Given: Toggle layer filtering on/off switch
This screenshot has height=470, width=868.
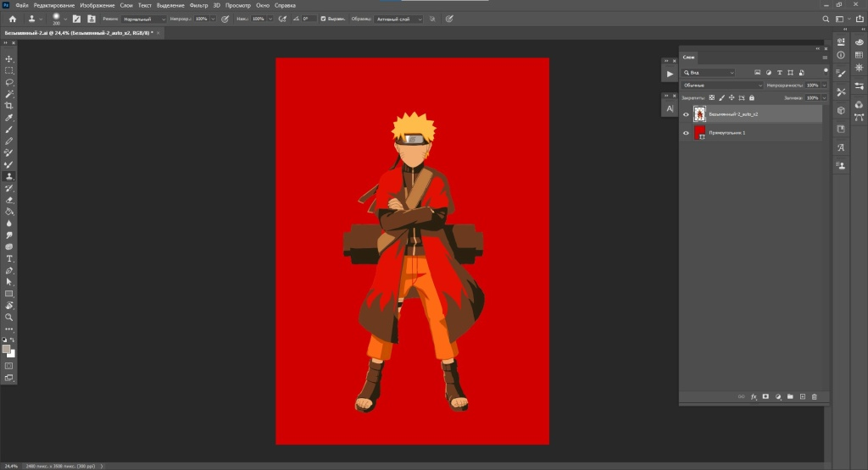Looking at the screenshot, I should coord(826,71).
